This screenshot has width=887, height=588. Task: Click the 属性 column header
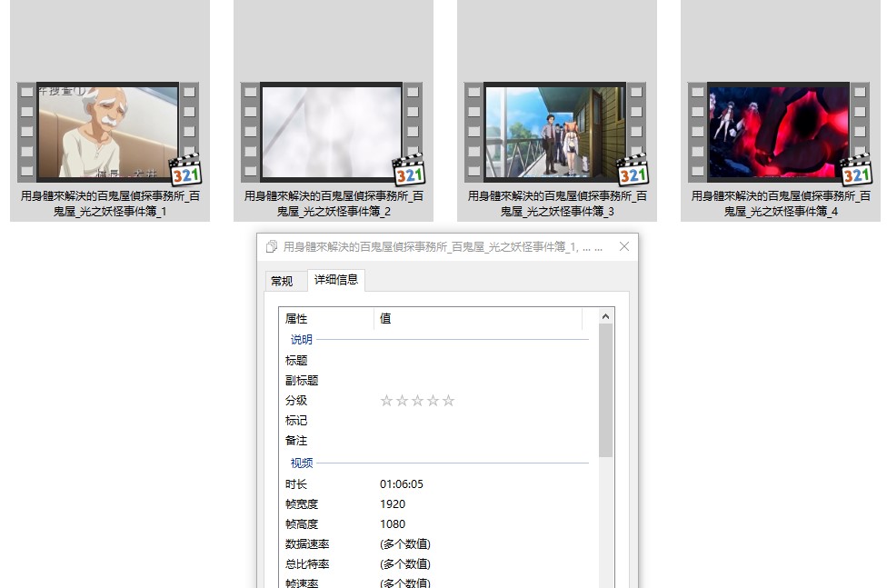(327, 319)
